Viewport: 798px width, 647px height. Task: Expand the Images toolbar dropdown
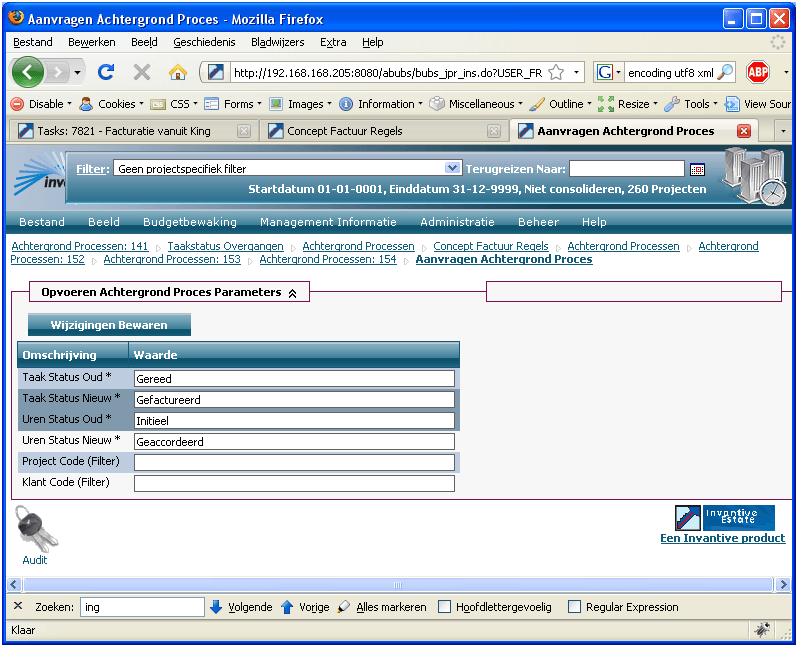click(x=300, y=104)
